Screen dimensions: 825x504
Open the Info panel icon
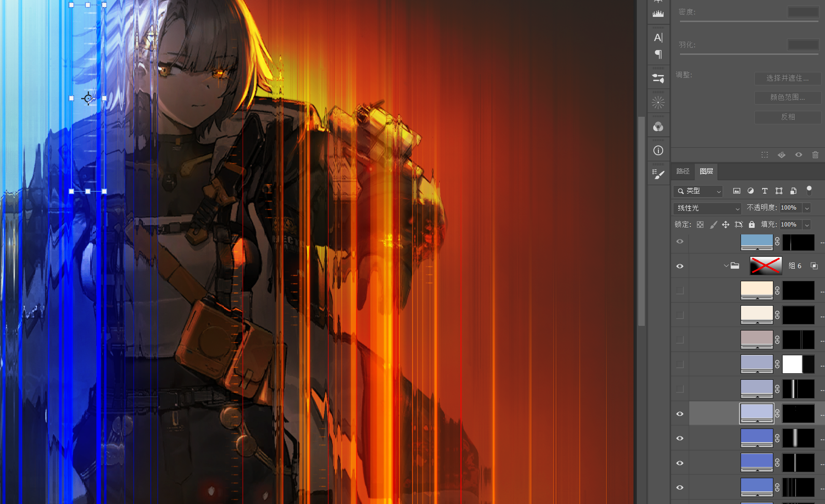[658, 150]
